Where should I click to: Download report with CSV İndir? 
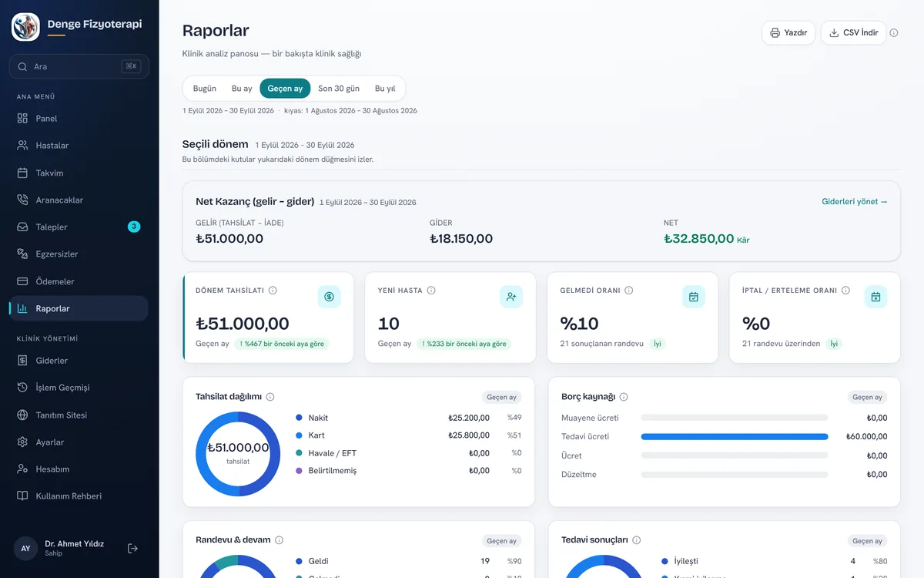854,33
